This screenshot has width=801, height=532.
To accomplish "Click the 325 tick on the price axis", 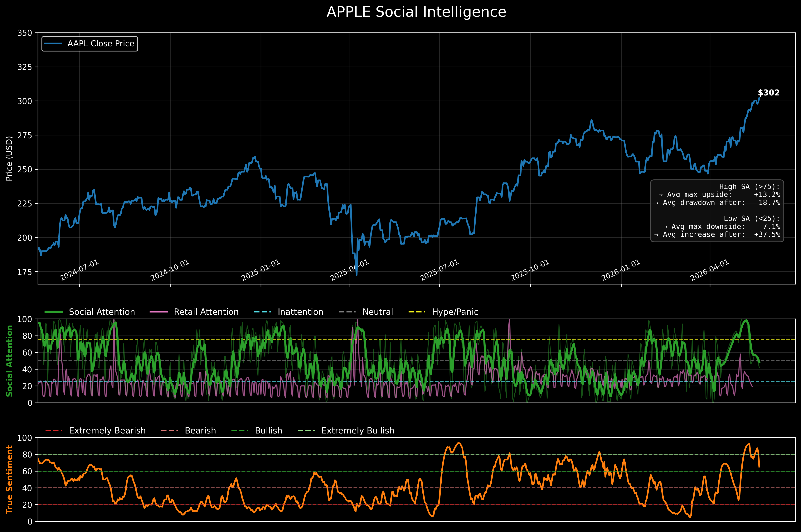I will [25, 67].
